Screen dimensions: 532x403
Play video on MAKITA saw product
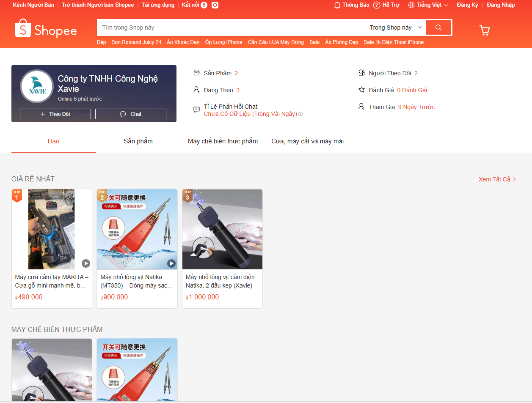click(x=86, y=263)
